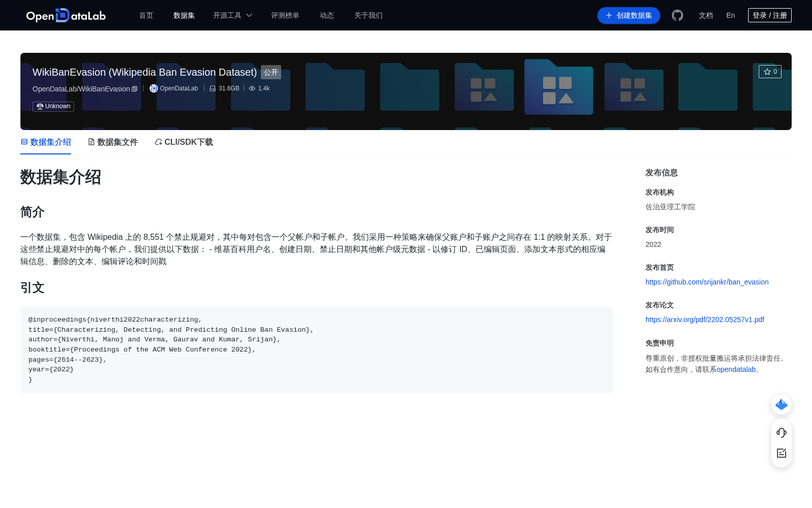Screen dimensions: 812x508
Task: Click the 简介 section heading
Action: click(x=32, y=212)
